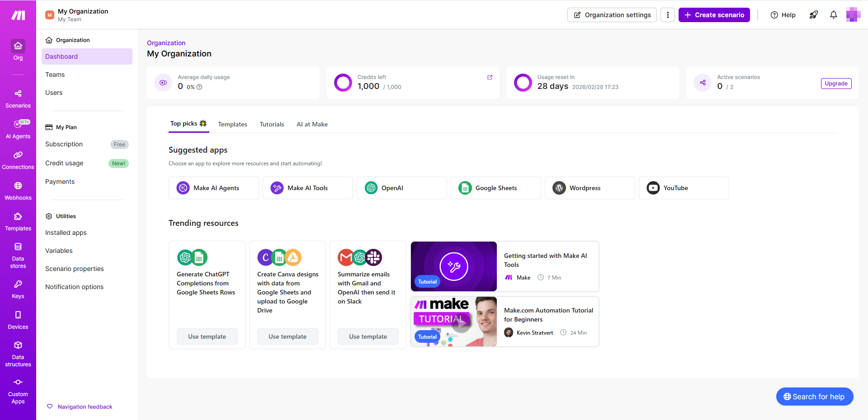
Task: Click the notifications bell icon
Action: (833, 15)
